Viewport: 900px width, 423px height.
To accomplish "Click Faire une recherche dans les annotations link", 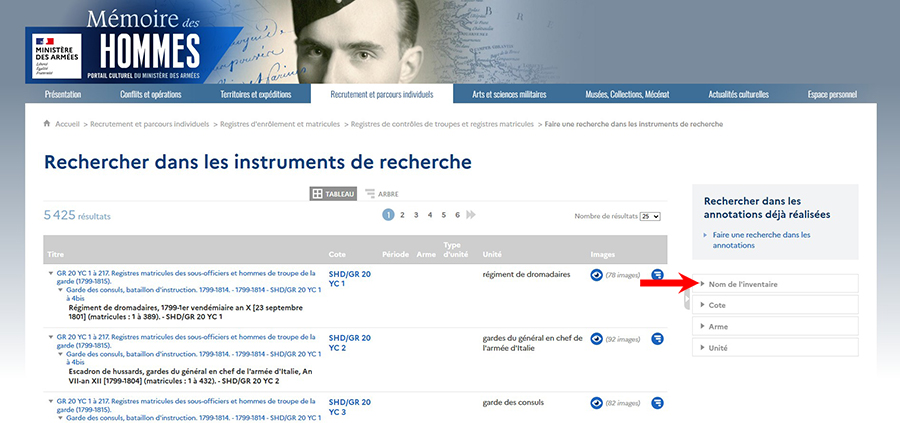I will coord(761,240).
